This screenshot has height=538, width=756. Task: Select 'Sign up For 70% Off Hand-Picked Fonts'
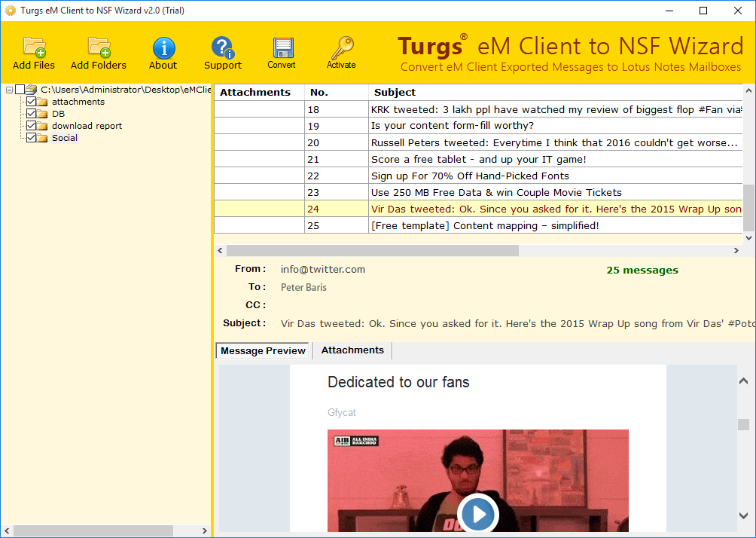point(478,176)
